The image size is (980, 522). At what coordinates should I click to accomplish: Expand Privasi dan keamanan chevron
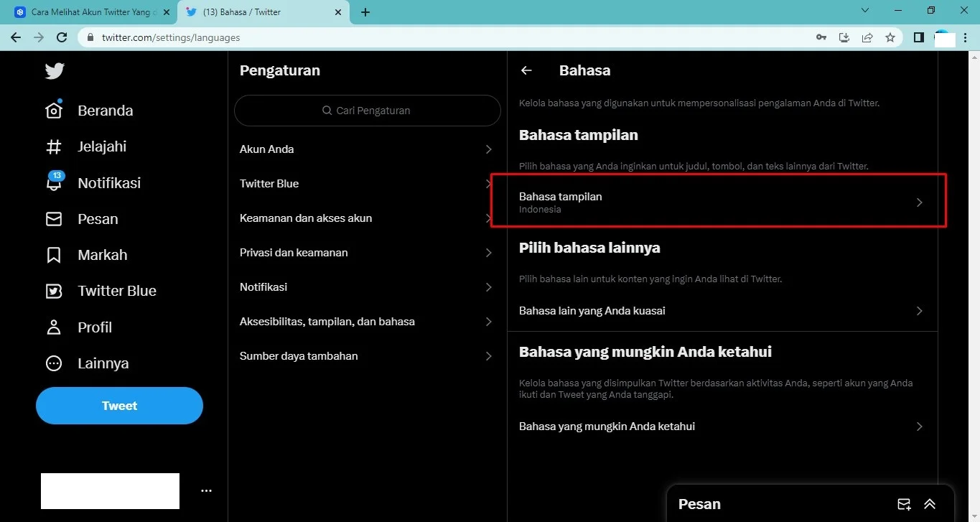489,253
